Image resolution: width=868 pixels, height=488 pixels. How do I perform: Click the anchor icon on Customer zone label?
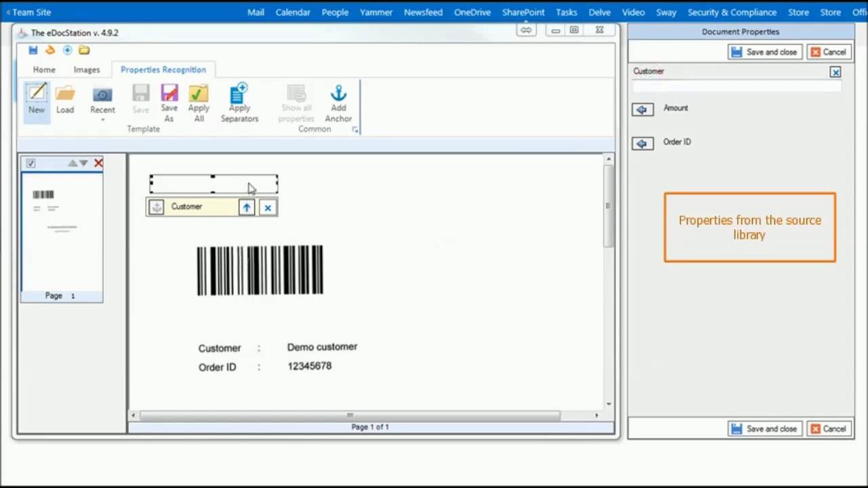[x=157, y=207]
